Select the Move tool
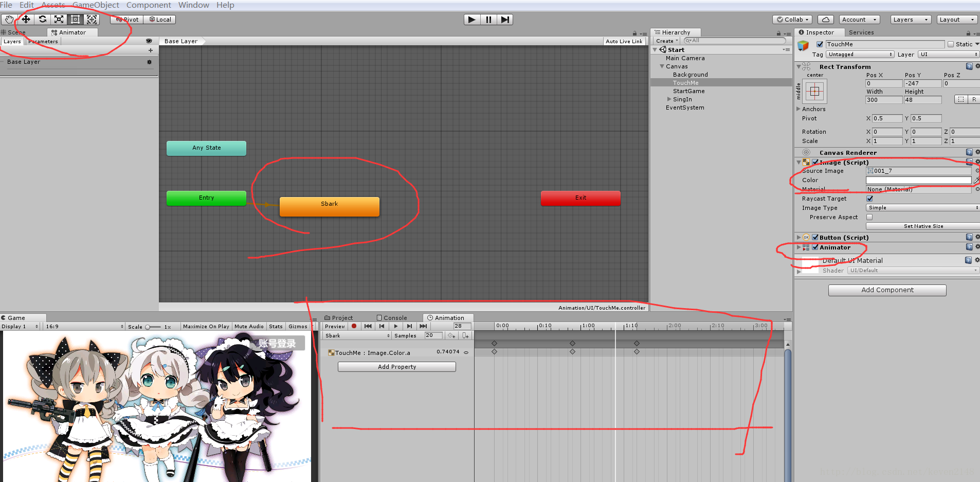980x482 pixels. click(x=26, y=20)
